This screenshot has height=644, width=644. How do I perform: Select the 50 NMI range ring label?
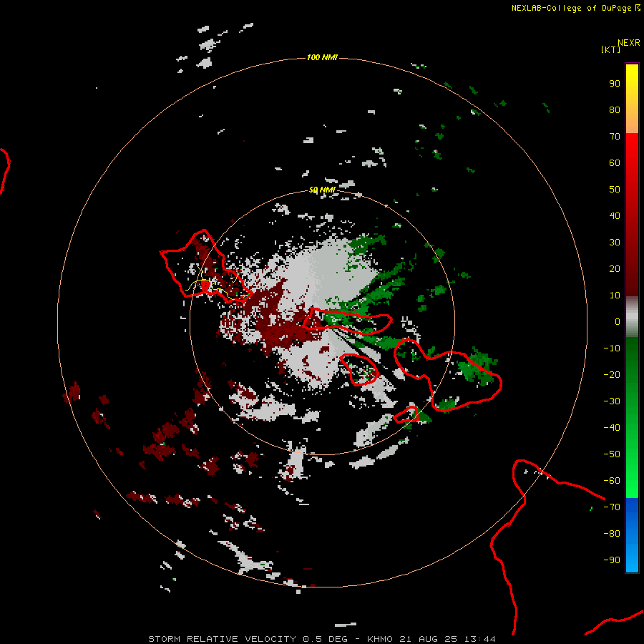pyautogui.click(x=323, y=190)
